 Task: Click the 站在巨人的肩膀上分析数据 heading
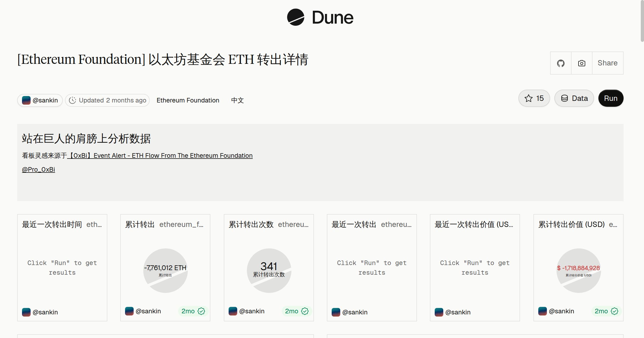(86, 139)
